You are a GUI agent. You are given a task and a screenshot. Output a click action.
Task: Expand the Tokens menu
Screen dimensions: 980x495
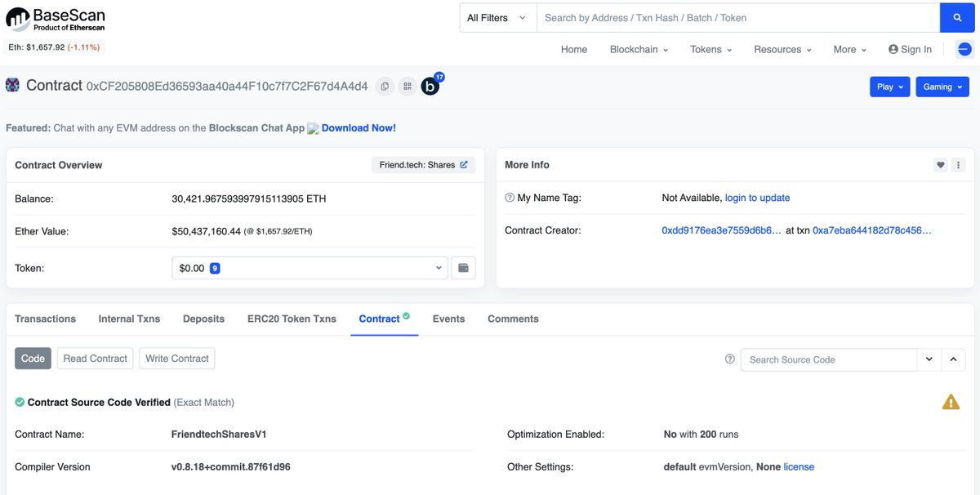(x=710, y=49)
